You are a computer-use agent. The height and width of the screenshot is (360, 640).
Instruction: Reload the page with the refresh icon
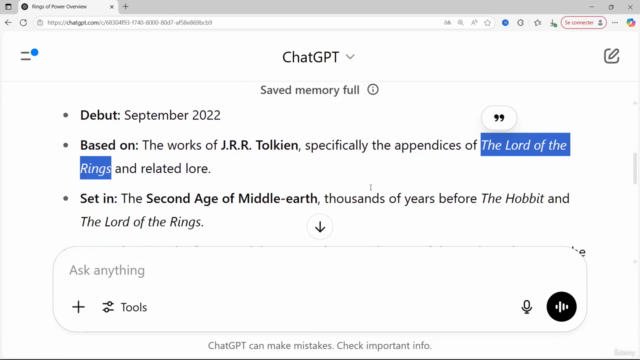coord(23,22)
